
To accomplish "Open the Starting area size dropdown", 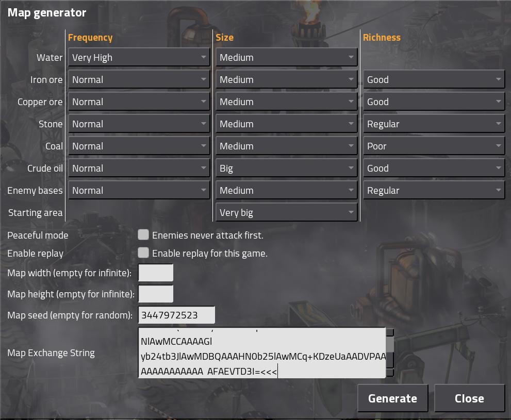I will pos(286,212).
